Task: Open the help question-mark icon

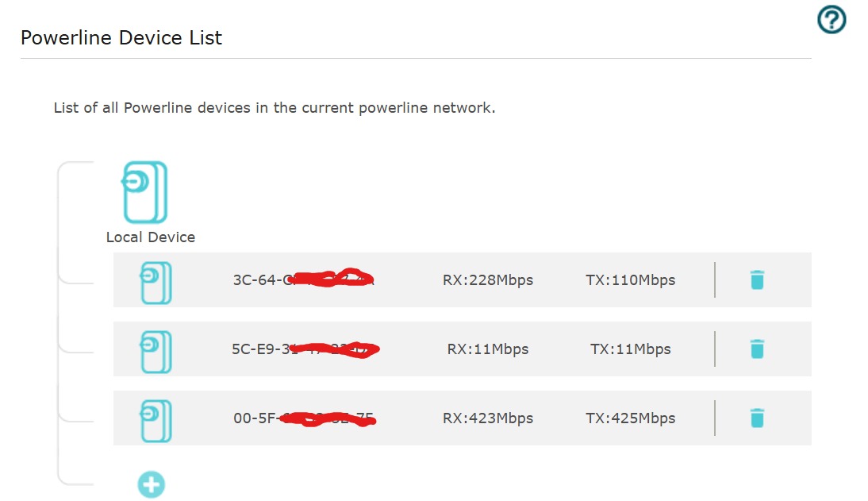Action: pyautogui.click(x=830, y=20)
